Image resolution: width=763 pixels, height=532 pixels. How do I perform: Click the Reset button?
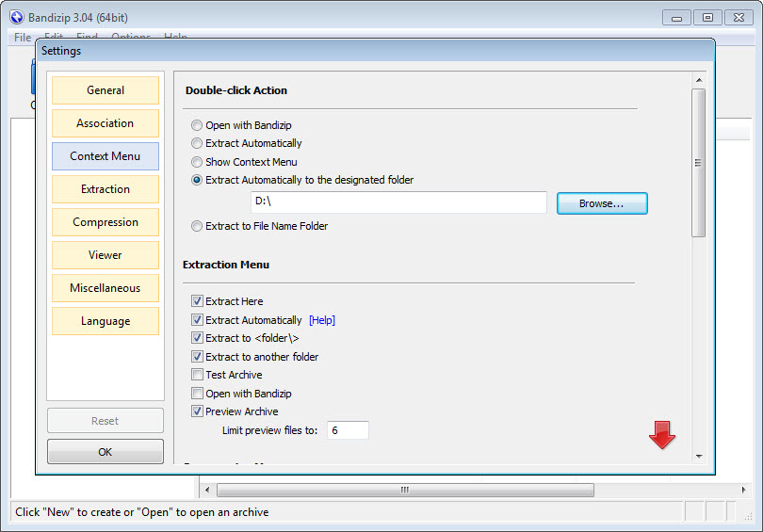tap(106, 421)
